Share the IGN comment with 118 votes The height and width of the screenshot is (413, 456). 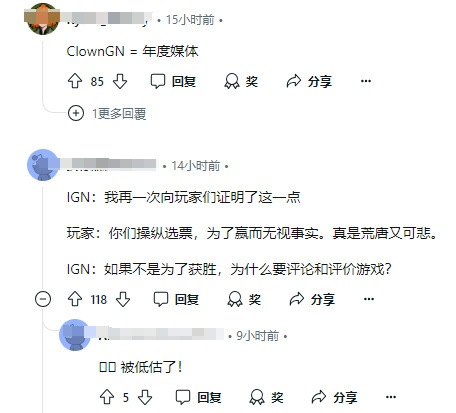coord(312,299)
